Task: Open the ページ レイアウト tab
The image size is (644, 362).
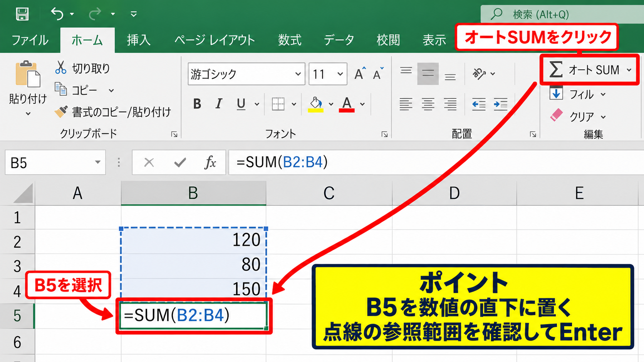Action: click(x=215, y=40)
